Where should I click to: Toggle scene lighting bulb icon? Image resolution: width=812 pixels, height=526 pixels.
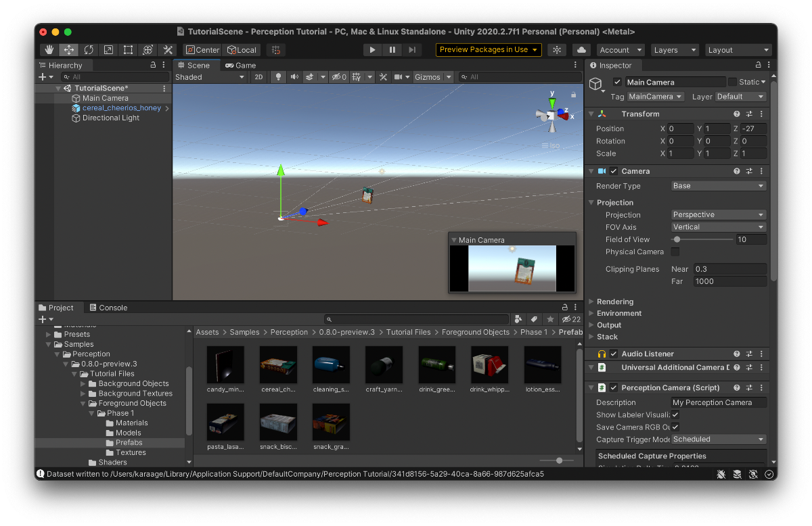pyautogui.click(x=277, y=77)
